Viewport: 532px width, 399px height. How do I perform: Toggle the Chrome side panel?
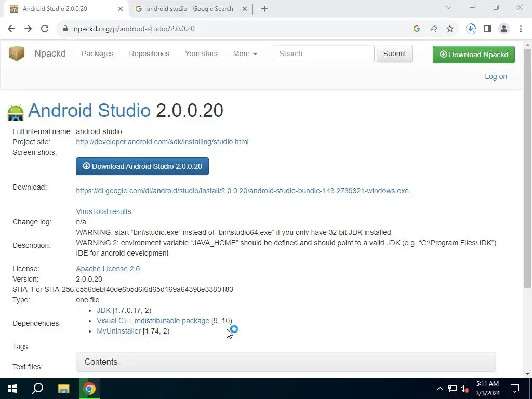pos(487,29)
